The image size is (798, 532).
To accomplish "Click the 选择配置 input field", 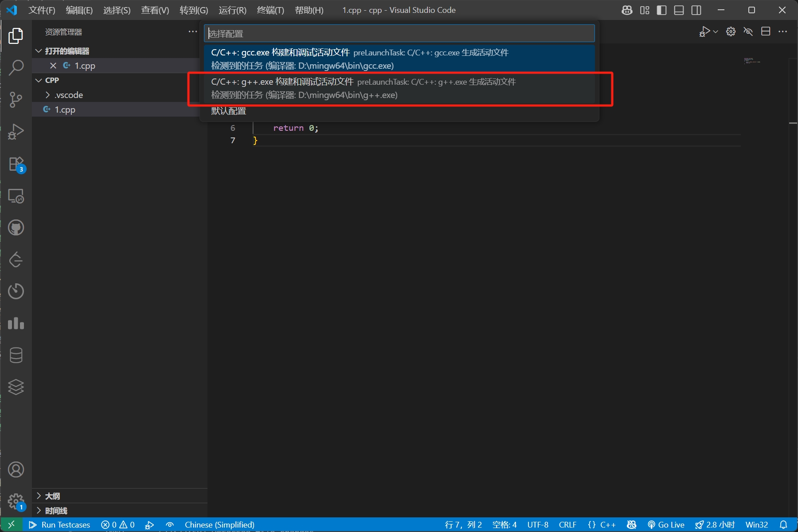I will click(x=399, y=34).
